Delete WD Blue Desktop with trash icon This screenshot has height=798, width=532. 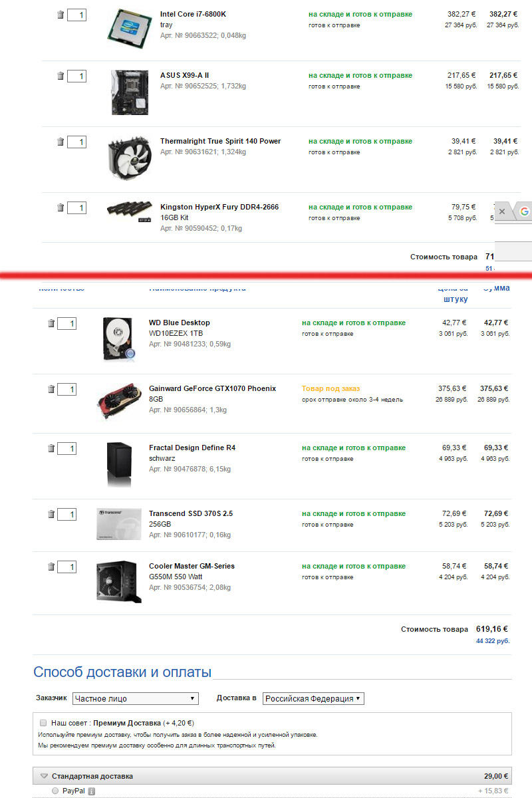click(x=51, y=323)
